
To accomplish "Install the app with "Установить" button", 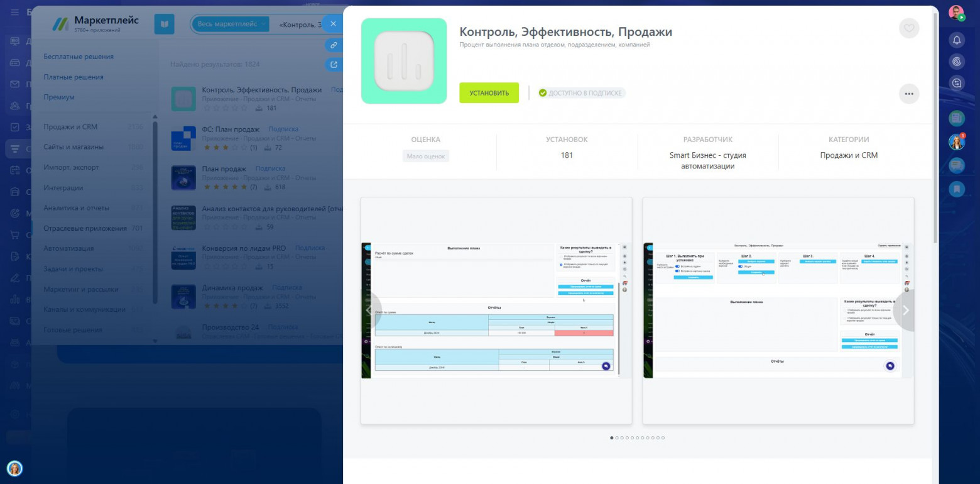I will [x=489, y=93].
